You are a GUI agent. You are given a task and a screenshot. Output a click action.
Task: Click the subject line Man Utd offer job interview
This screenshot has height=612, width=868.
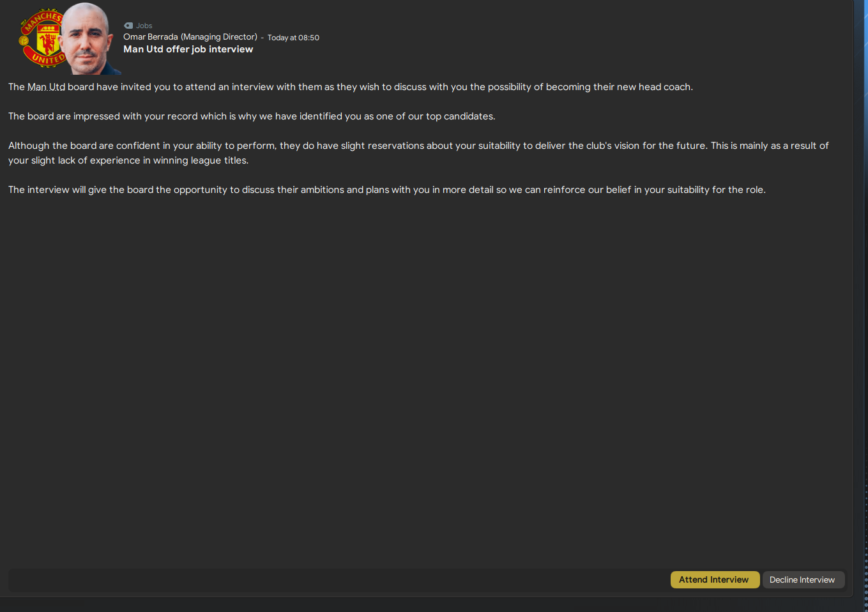pyautogui.click(x=188, y=49)
